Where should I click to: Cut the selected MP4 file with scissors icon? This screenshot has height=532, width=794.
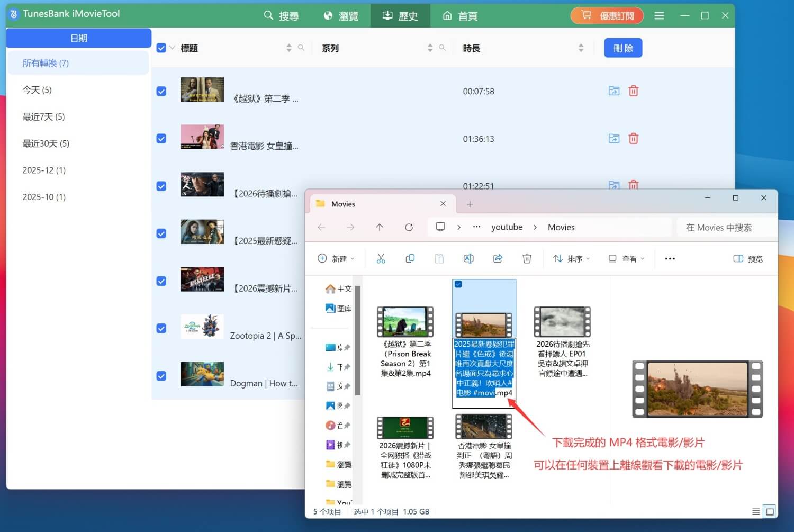click(x=381, y=258)
